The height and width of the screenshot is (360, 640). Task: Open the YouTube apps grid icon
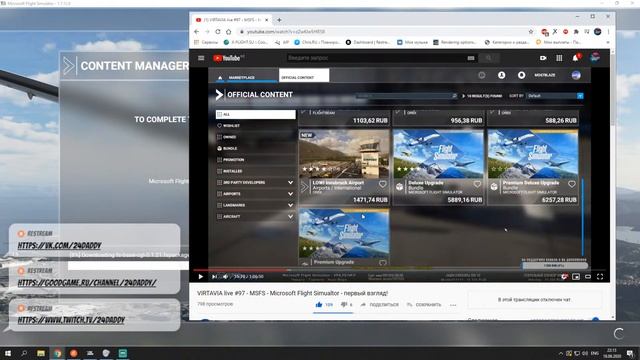tap(559, 58)
